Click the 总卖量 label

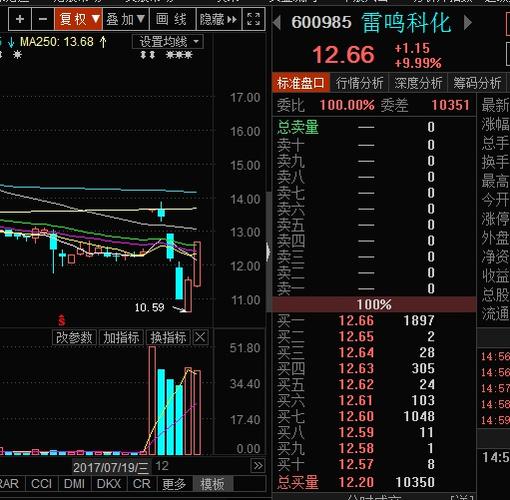click(x=298, y=127)
